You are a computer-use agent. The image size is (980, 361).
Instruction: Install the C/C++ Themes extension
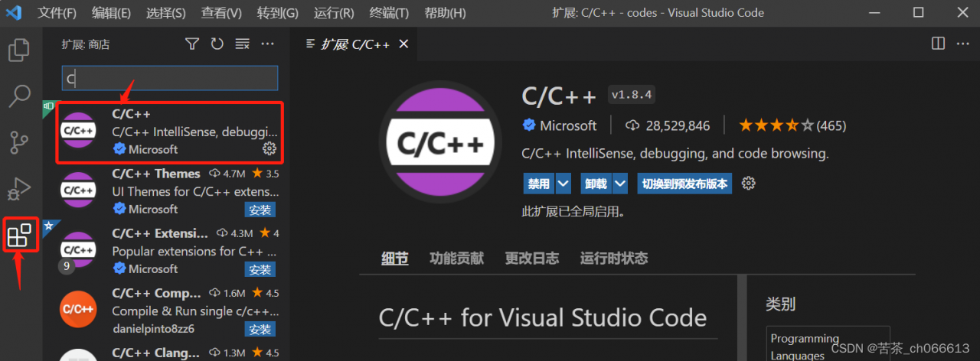pos(260,210)
